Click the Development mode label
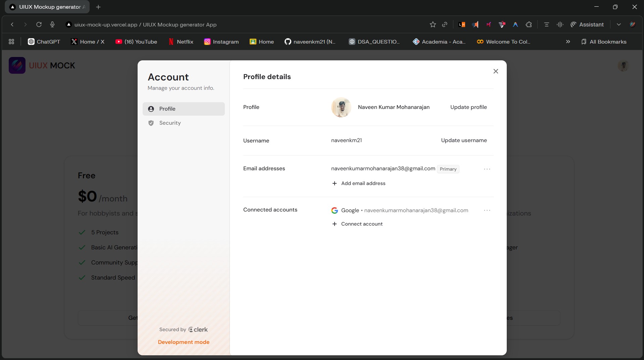 pos(184,342)
